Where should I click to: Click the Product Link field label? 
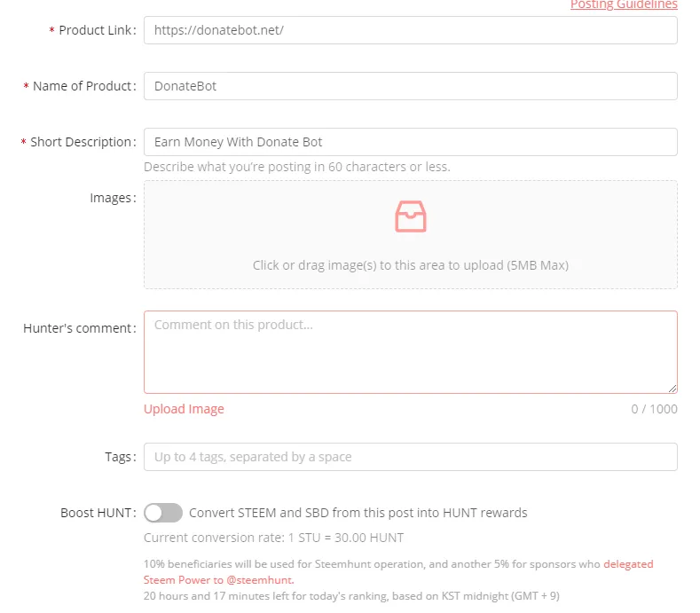pos(96,30)
